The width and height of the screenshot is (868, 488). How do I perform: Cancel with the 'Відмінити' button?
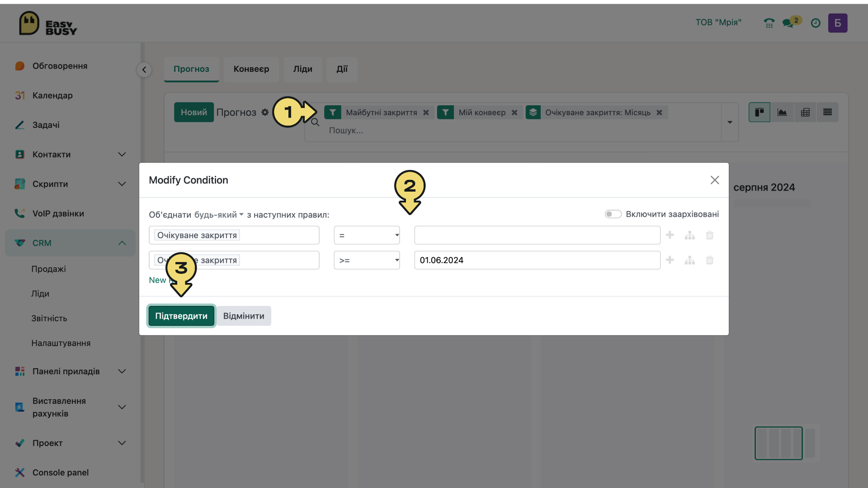244,316
